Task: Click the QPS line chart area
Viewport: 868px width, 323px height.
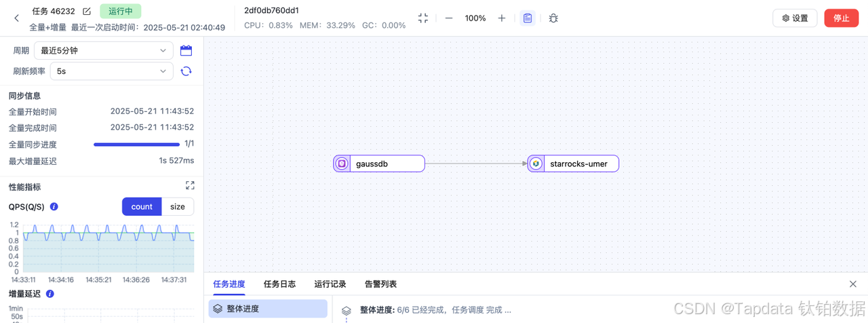Action: click(x=108, y=248)
